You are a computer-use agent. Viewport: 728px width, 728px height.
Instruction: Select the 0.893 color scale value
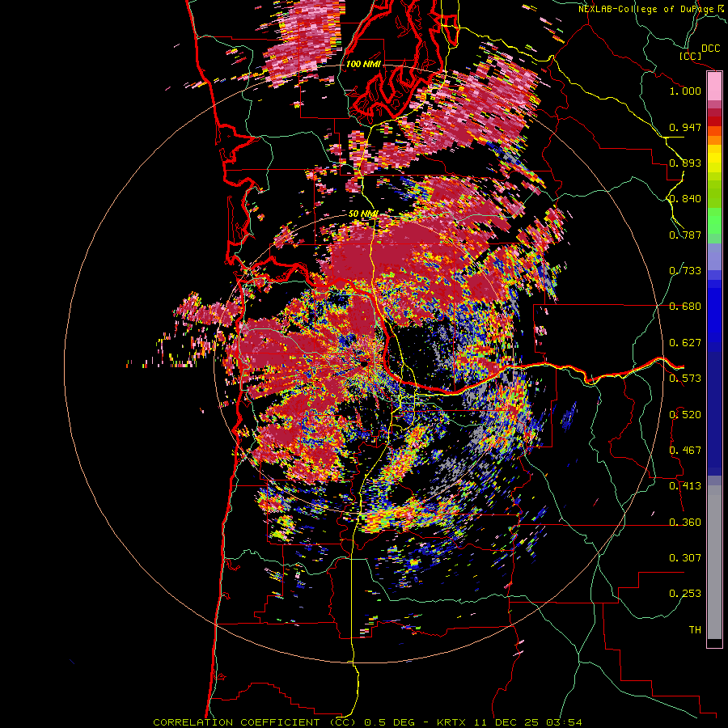(685, 163)
